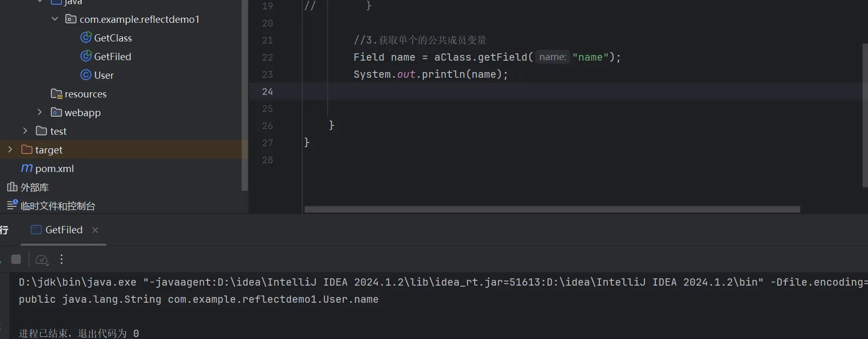Viewport: 868px width, 339px height.
Task: Click the editor horizontal scrollbar
Action: click(552, 209)
